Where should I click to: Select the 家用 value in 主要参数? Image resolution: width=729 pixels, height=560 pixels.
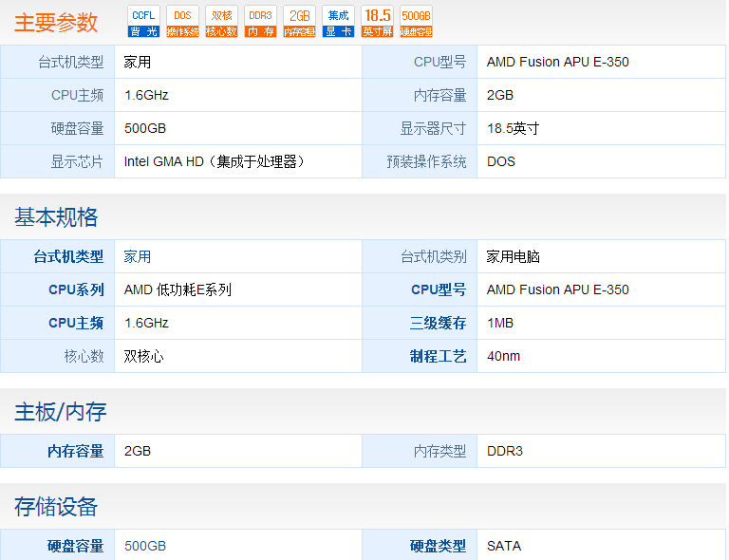(x=137, y=63)
